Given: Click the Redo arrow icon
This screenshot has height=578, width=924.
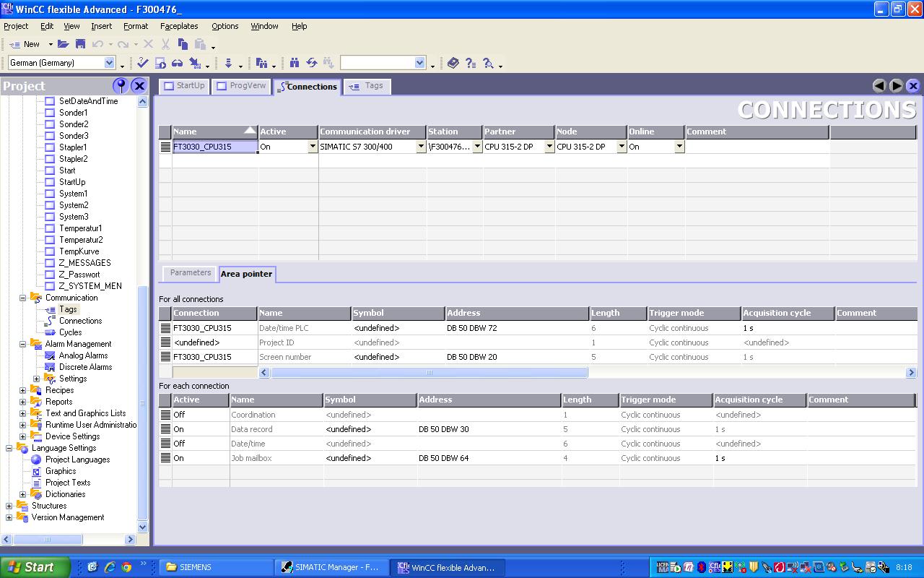Looking at the screenshot, I should pyautogui.click(x=123, y=44).
